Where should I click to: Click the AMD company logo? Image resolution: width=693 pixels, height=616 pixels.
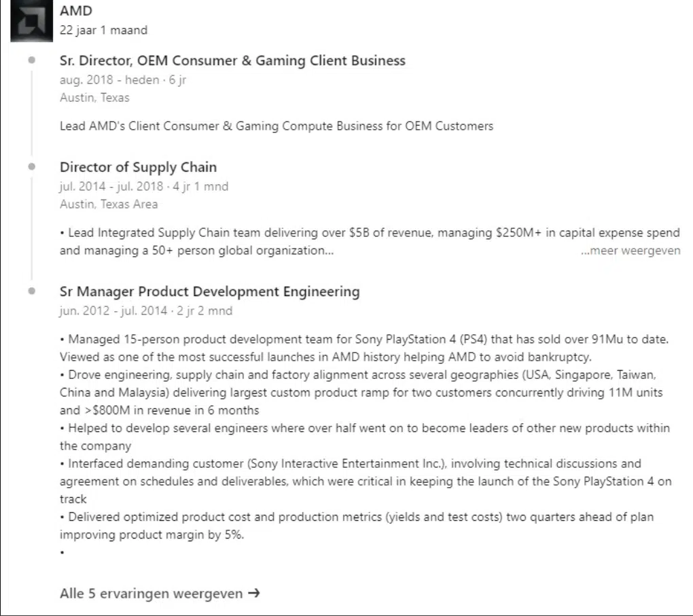[31, 21]
